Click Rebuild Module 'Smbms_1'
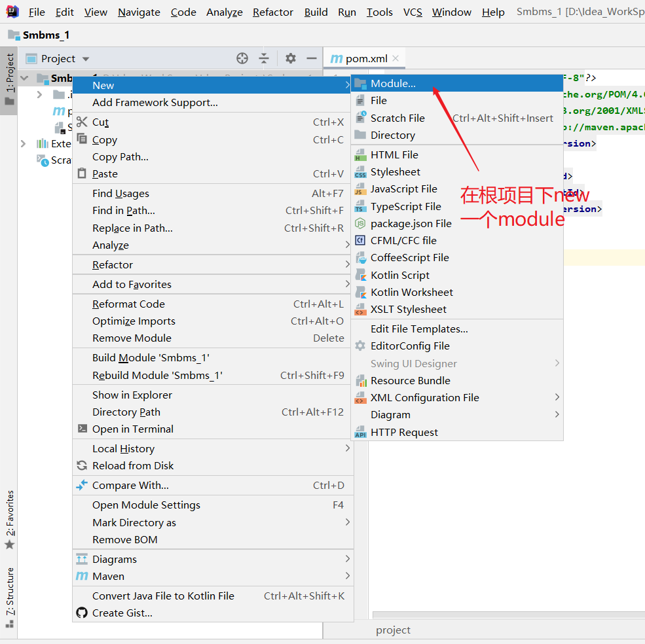This screenshot has width=645, height=644. pyautogui.click(x=213, y=376)
